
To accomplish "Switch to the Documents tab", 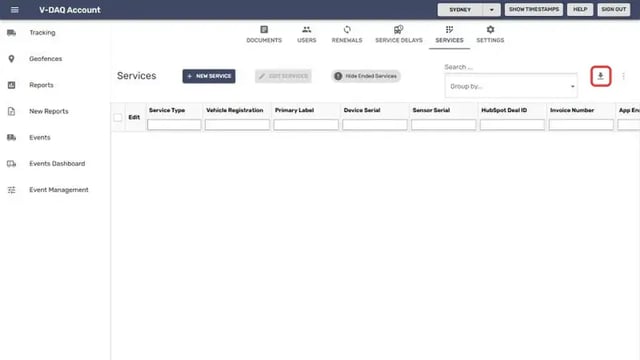I will pos(264,35).
